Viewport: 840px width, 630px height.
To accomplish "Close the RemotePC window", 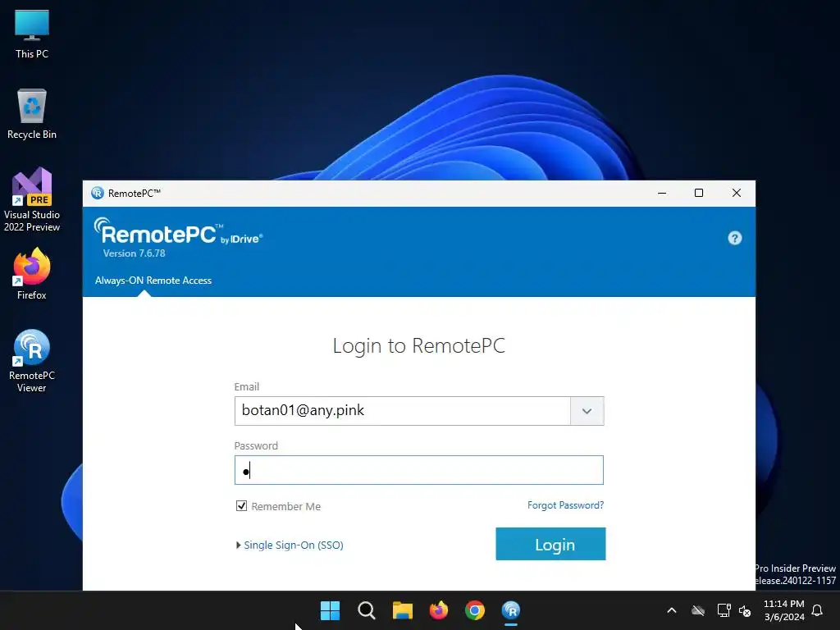I will (x=737, y=193).
